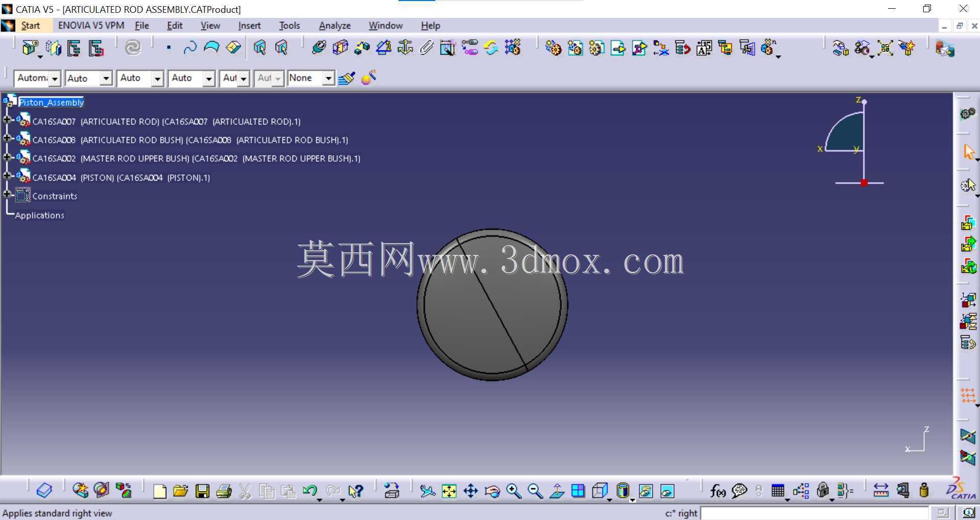Screen dimensions: 980x520
Task: Click the Coincidence Constraint icon
Action: point(319,48)
